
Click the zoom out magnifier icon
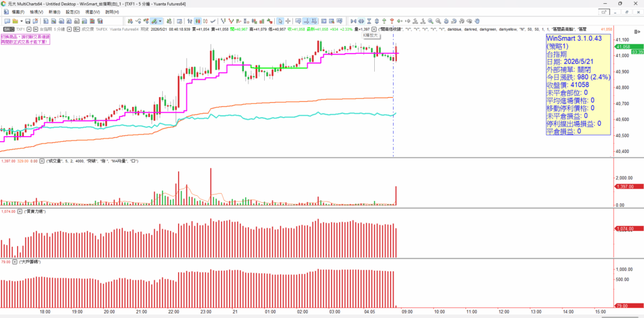pos(438,21)
